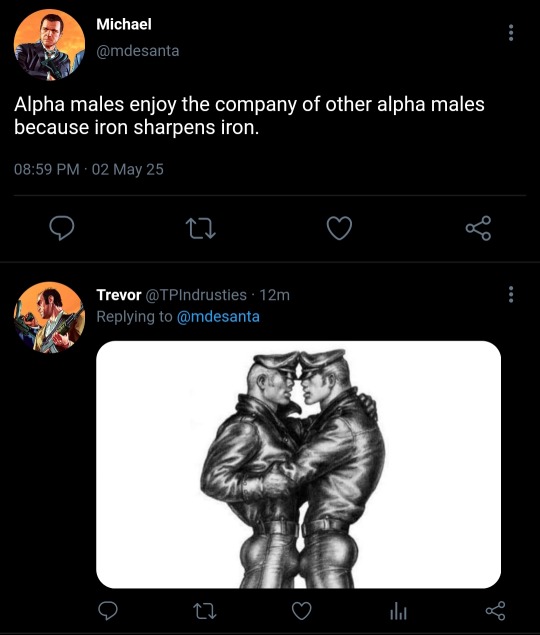Open the @TPIndrusties handle
This screenshot has height=635, width=540.
tap(196, 295)
